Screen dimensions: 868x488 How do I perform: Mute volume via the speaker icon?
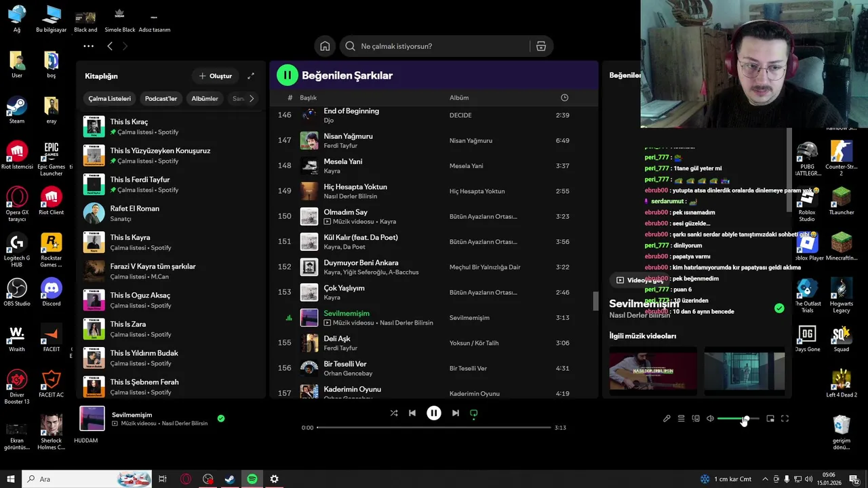[x=710, y=419]
